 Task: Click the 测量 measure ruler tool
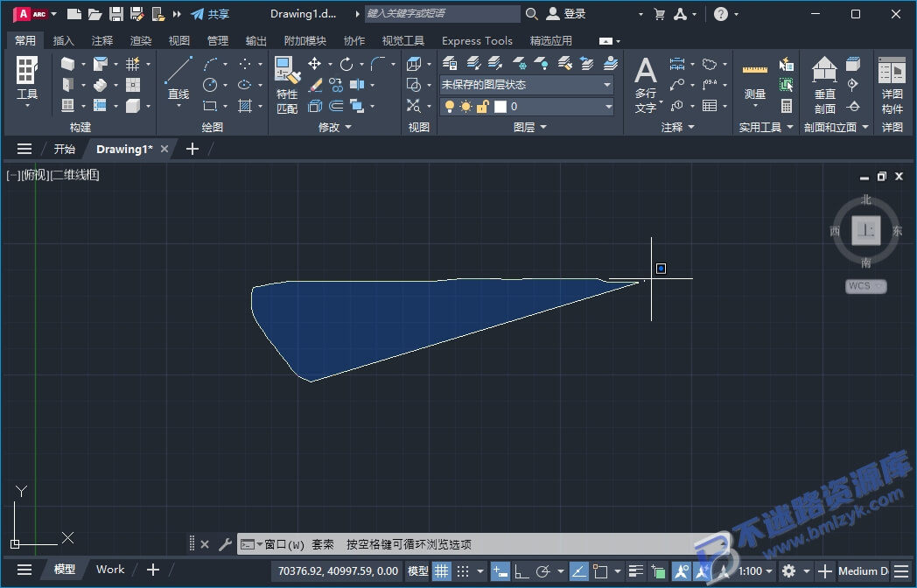coord(755,80)
